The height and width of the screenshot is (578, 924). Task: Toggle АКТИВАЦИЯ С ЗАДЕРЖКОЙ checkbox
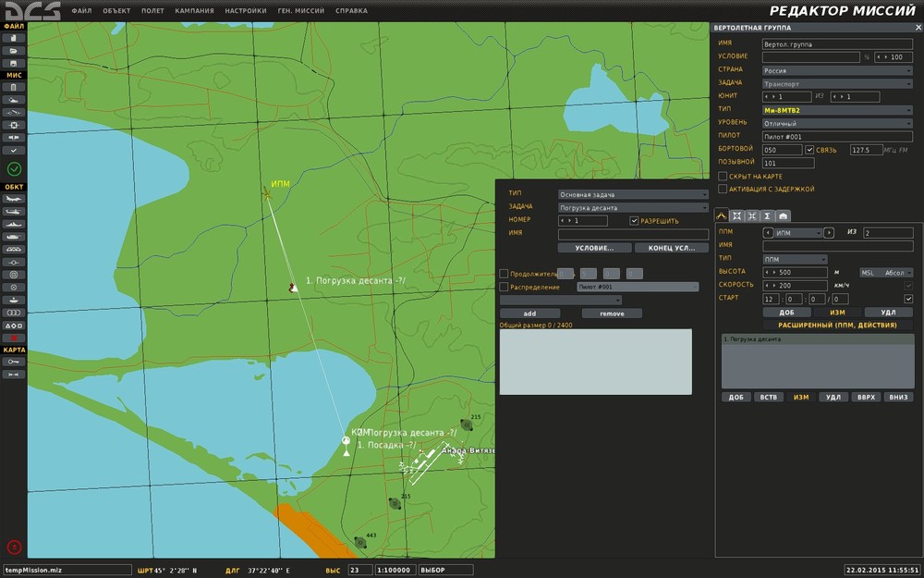723,189
